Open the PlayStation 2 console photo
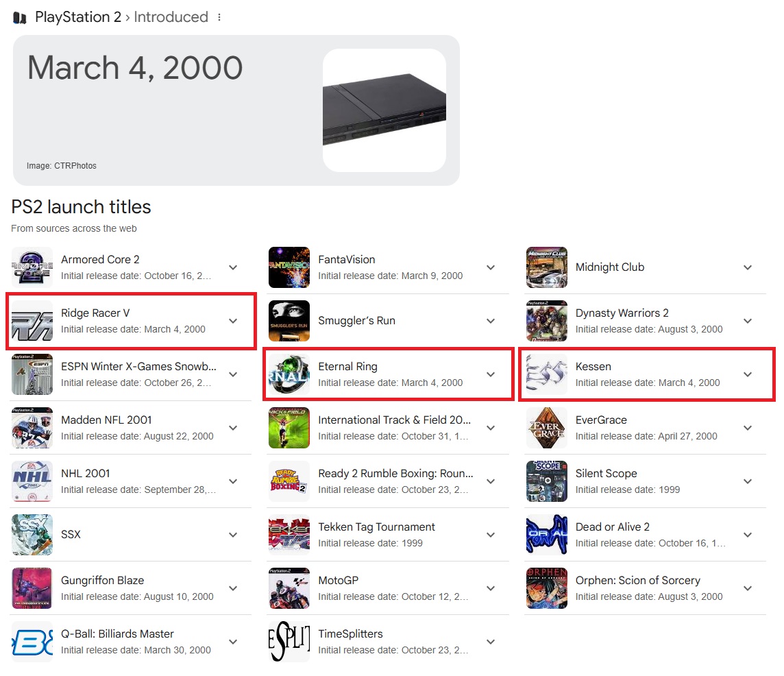This screenshot has width=784, height=676. tap(384, 110)
